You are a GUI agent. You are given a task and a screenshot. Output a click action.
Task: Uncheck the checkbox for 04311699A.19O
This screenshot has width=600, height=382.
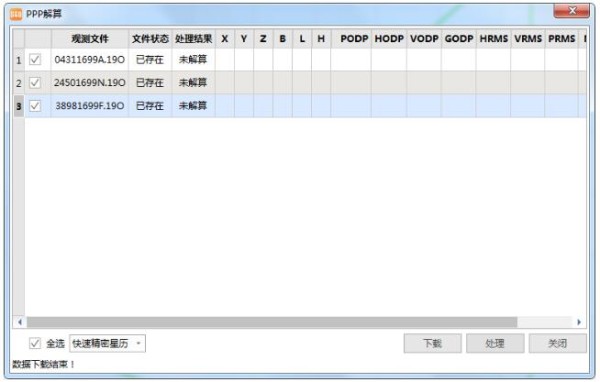click(35, 59)
